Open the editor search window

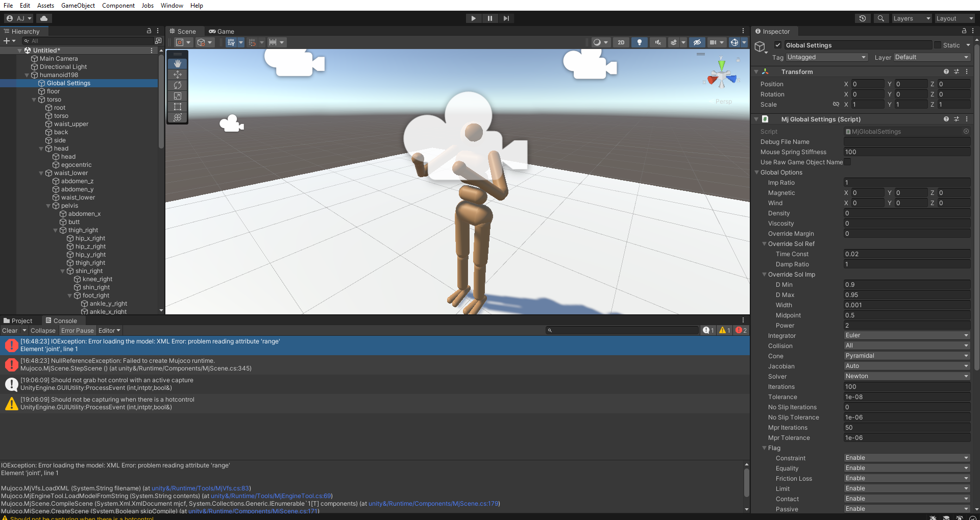(881, 18)
